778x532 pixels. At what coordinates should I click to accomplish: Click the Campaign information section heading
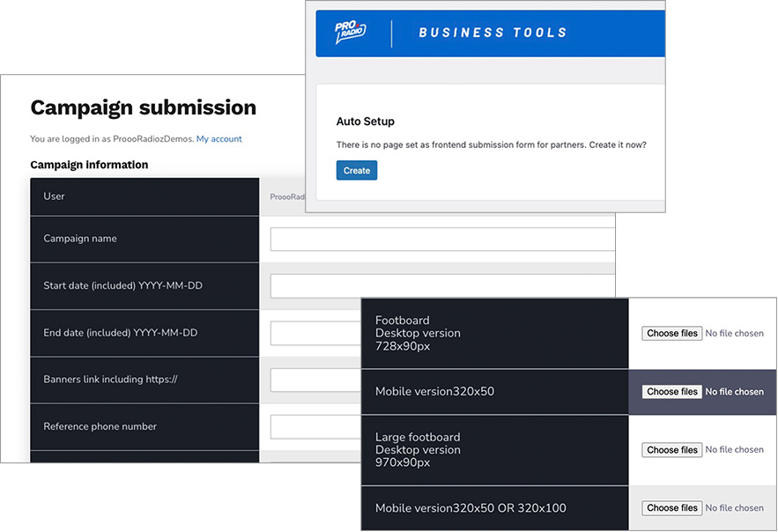[x=89, y=165]
